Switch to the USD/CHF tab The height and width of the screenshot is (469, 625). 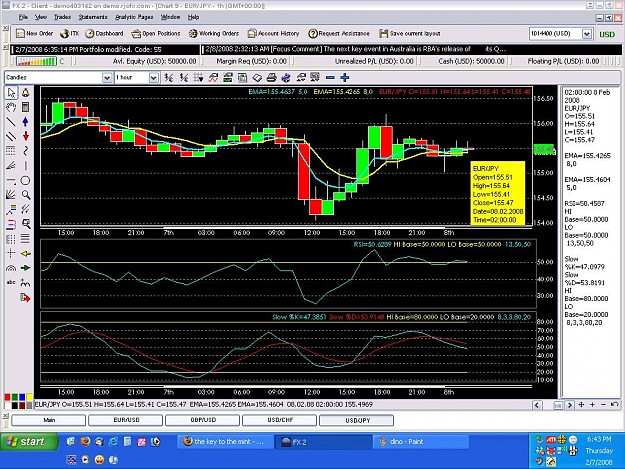(279, 420)
